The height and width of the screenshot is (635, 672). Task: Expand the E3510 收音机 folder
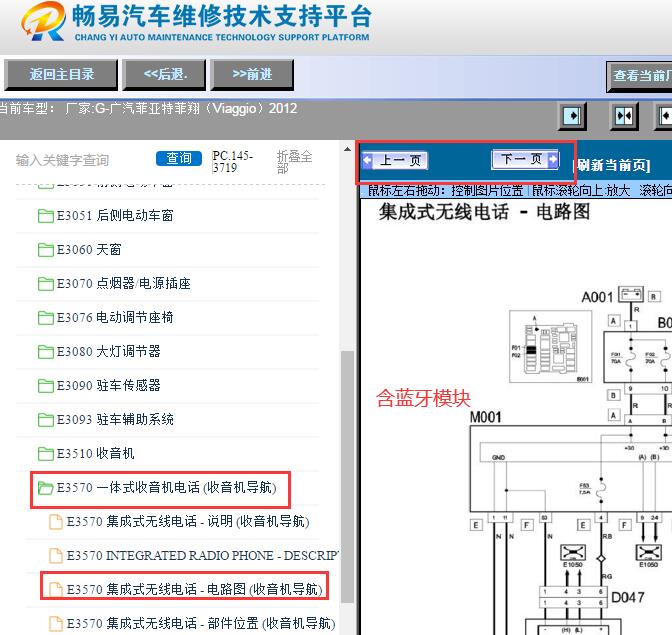click(86, 453)
